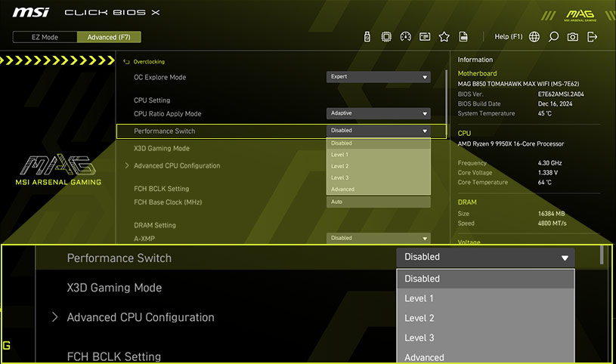Open the OC Explore Mode dropdown
Image resolution: width=616 pixels, height=364 pixels.
coord(378,77)
